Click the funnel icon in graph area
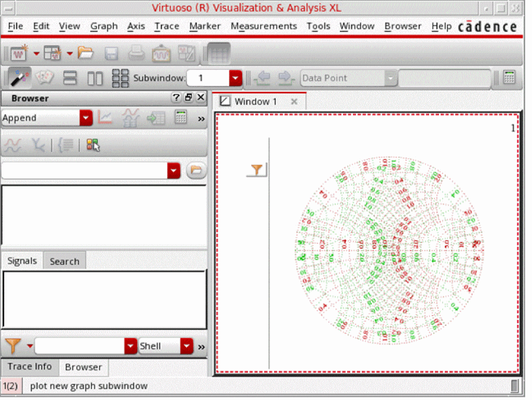Screen dimensions: 532x400 click(x=257, y=169)
